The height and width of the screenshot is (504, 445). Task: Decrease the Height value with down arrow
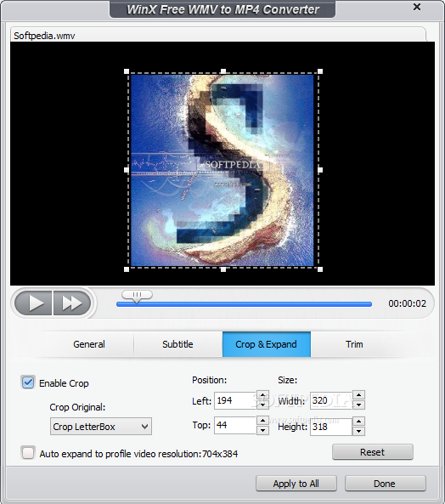click(x=358, y=431)
